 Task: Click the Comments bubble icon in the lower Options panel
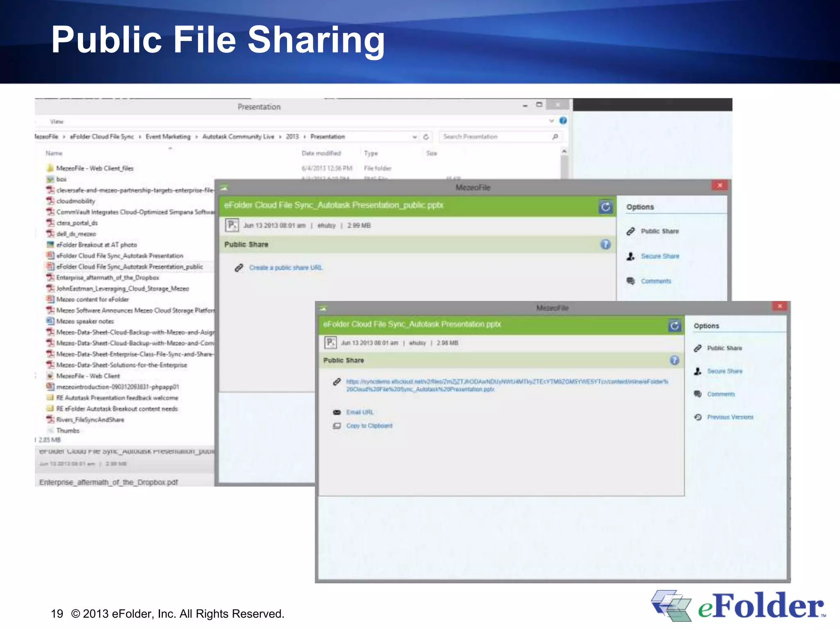click(x=698, y=394)
